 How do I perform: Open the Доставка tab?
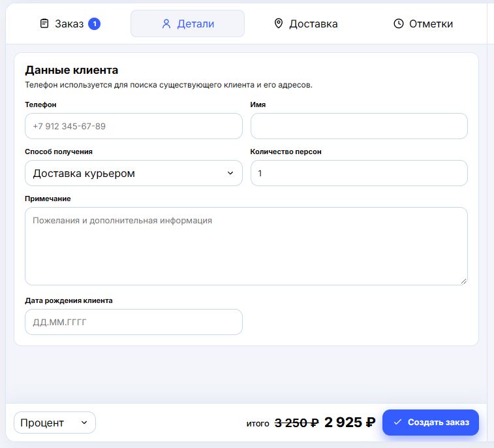click(x=305, y=24)
